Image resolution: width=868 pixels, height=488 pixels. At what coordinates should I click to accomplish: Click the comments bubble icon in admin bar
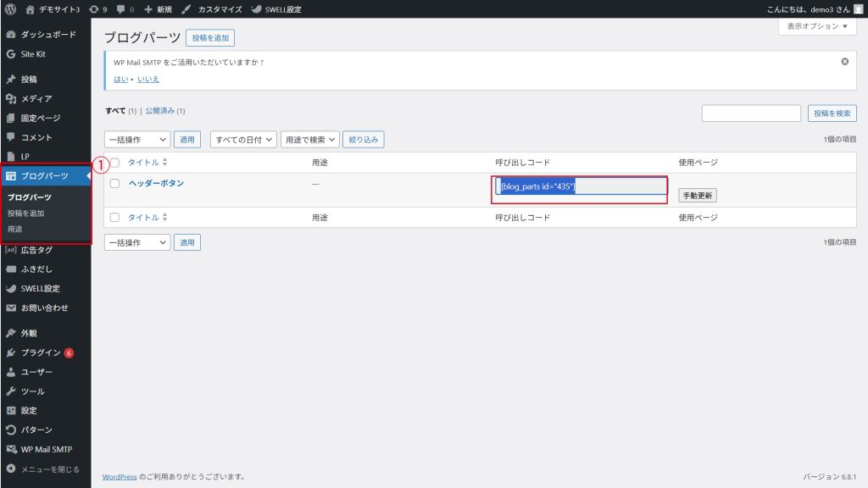tap(125, 9)
